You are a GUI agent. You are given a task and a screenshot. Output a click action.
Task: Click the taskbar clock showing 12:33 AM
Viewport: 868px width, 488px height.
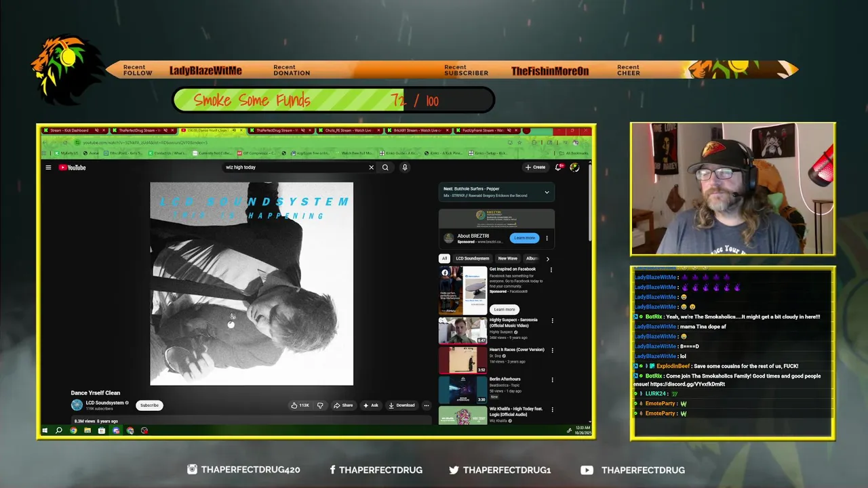583,430
